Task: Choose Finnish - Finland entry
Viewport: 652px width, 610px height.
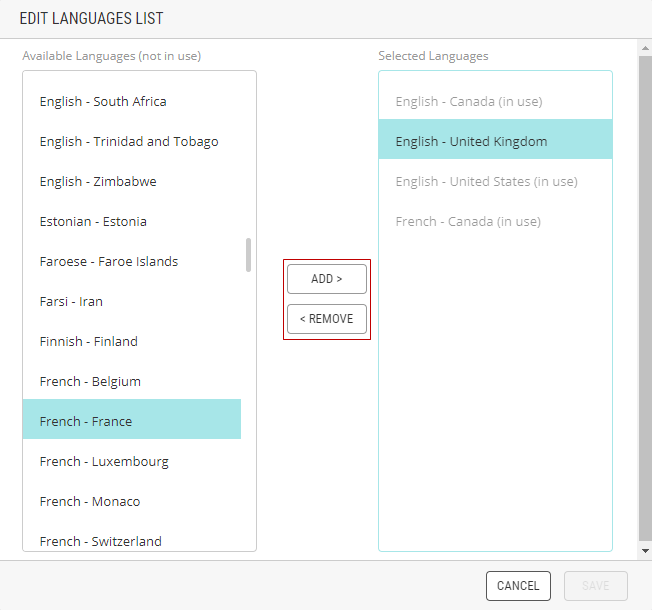Action: click(132, 341)
